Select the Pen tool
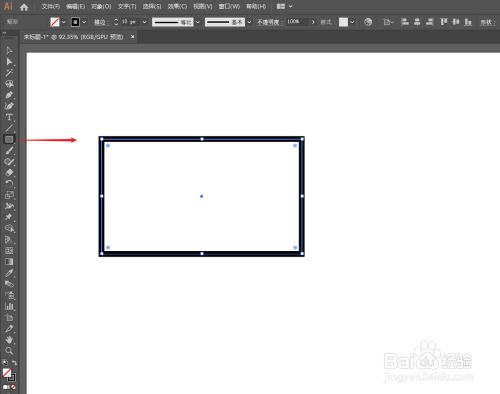The height and width of the screenshot is (394, 500). 9,95
